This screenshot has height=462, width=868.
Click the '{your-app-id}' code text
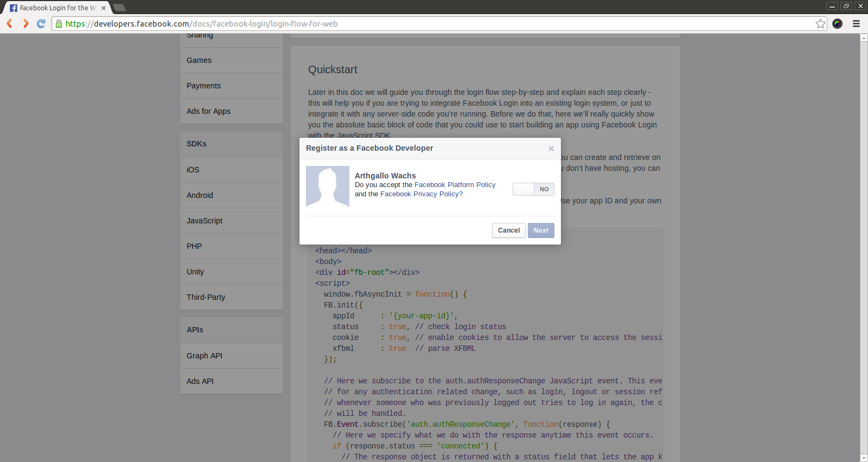click(422, 316)
